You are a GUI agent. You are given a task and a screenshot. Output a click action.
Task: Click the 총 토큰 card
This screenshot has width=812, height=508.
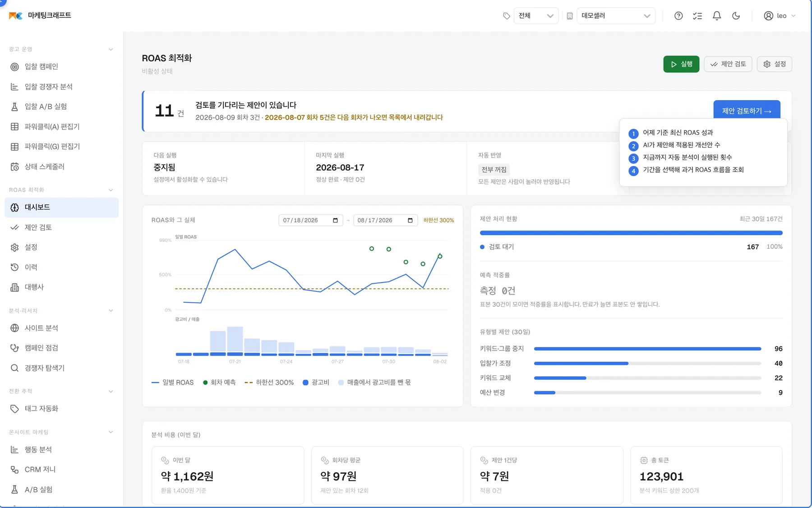[x=706, y=475]
